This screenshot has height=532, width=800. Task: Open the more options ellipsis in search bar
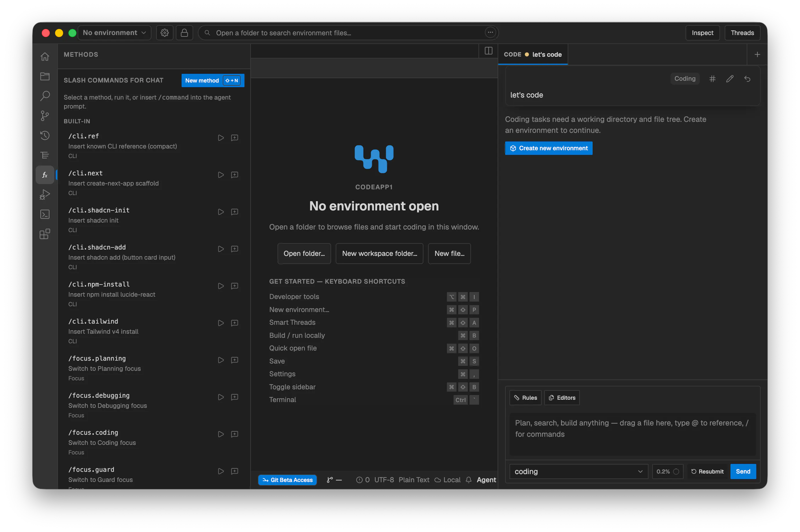(490, 33)
